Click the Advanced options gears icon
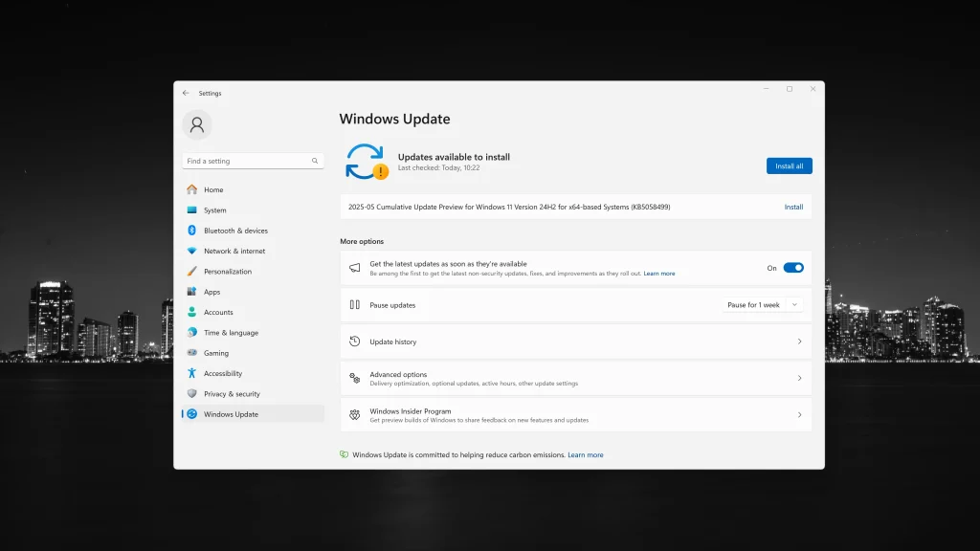980x551 pixels. coord(354,378)
